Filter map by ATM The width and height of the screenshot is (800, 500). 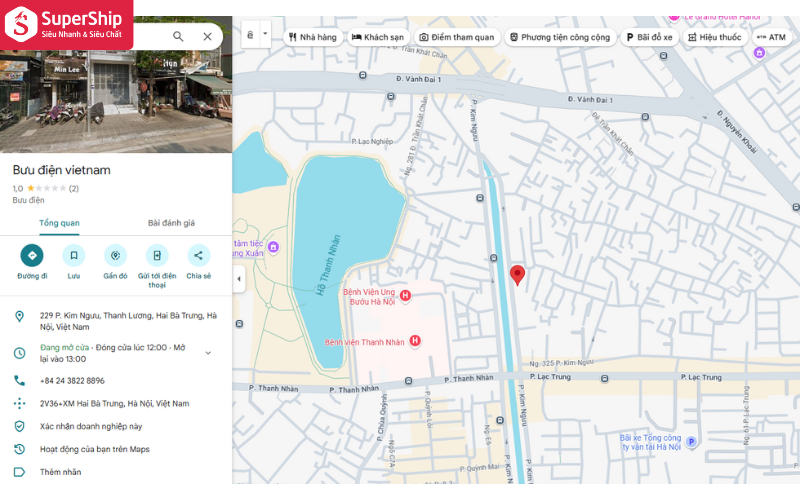771,37
